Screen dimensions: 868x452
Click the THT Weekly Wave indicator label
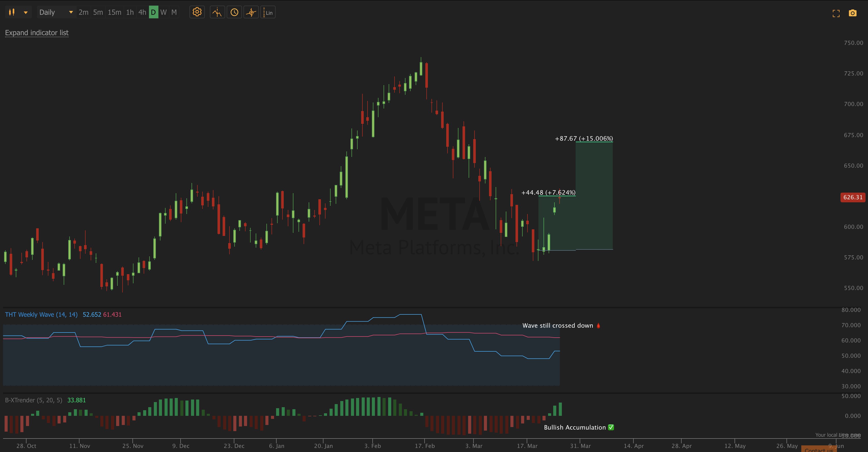(x=41, y=314)
